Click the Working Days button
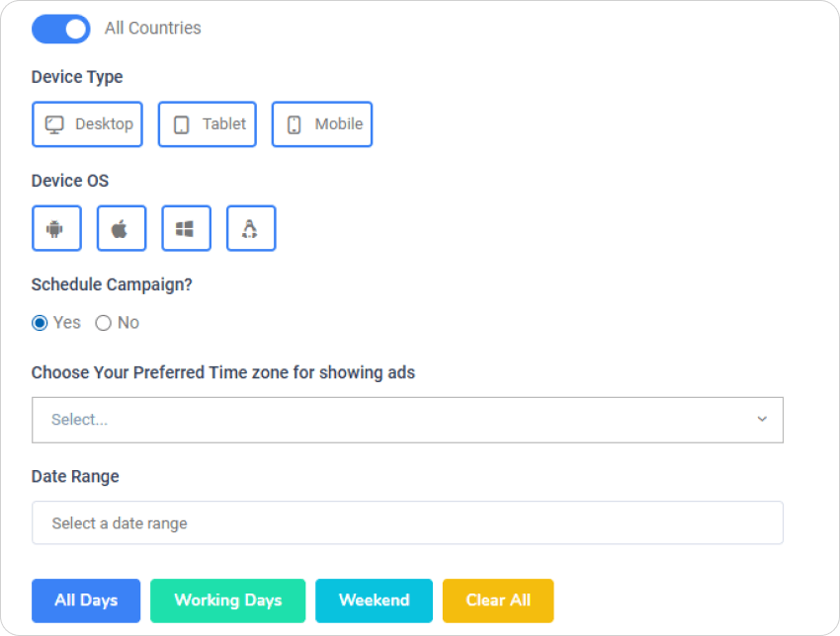The image size is (840, 636). (228, 600)
